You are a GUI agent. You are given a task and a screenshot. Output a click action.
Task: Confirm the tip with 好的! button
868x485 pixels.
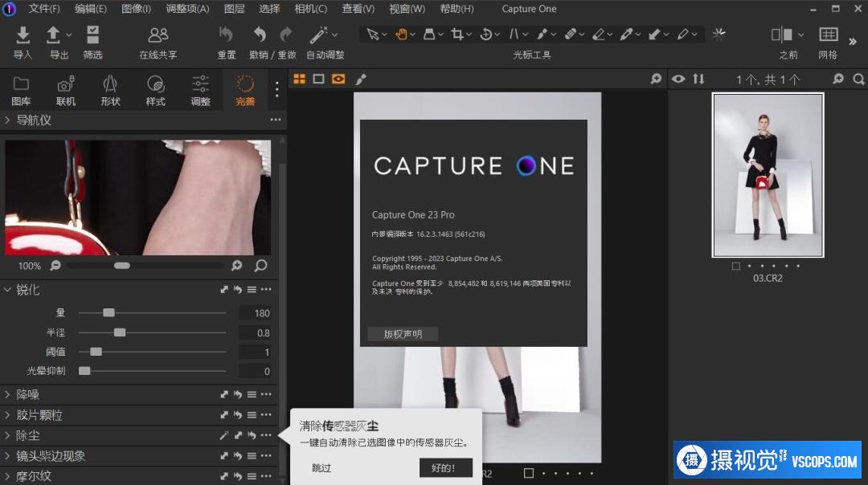coord(446,468)
